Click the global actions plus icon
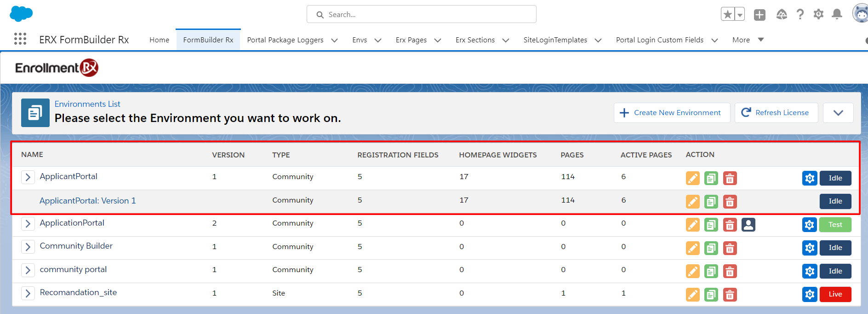Image resolution: width=868 pixels, height=314 pixels. pyautogui.click(x=759, y=15)
